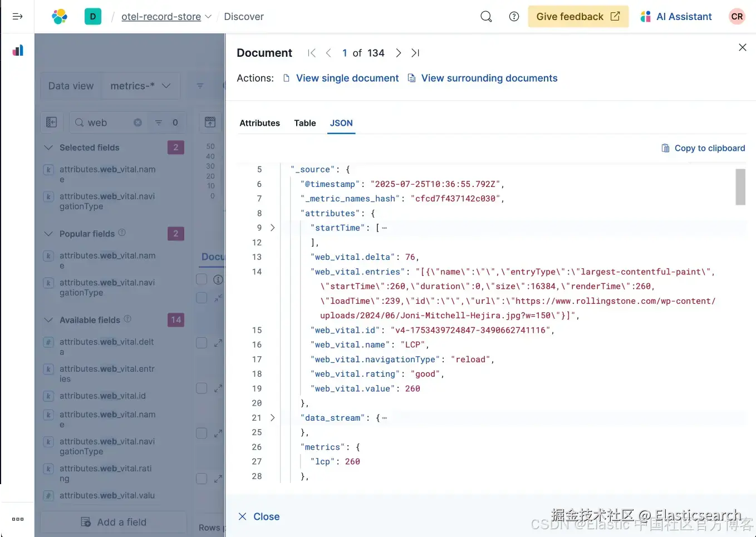Jump to the last document

(415, 53)
